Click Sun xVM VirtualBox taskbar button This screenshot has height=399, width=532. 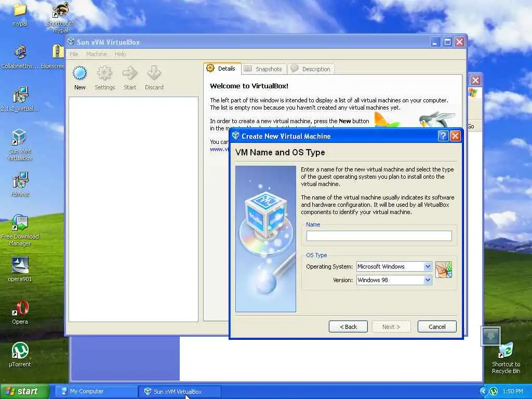(180, 392)
